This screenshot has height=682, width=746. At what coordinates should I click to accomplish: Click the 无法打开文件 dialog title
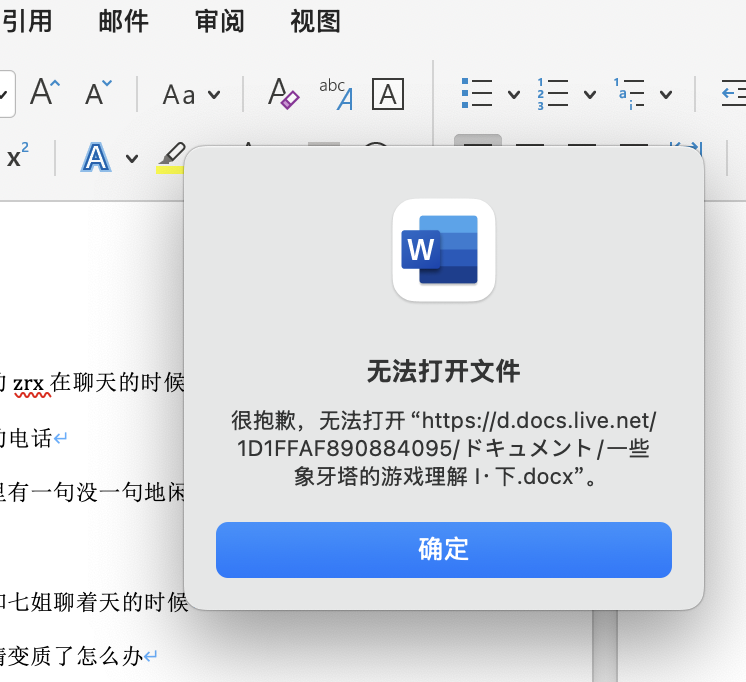click(x=443, y=371)
